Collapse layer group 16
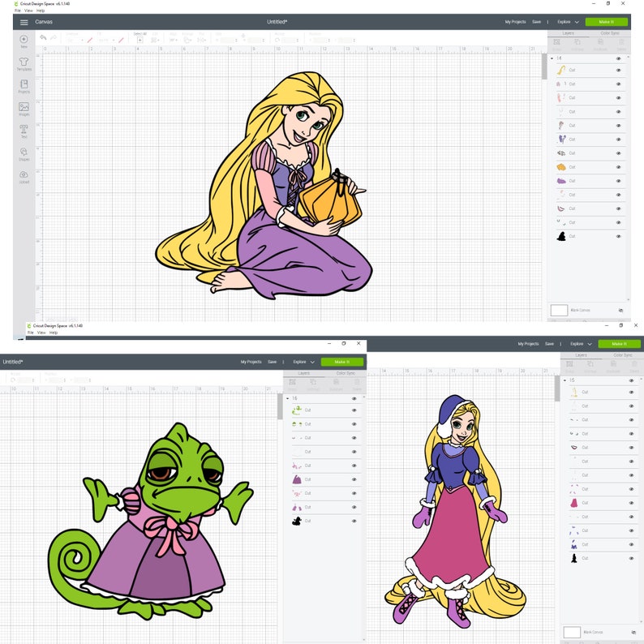644x644 pixels. [287, 399]
